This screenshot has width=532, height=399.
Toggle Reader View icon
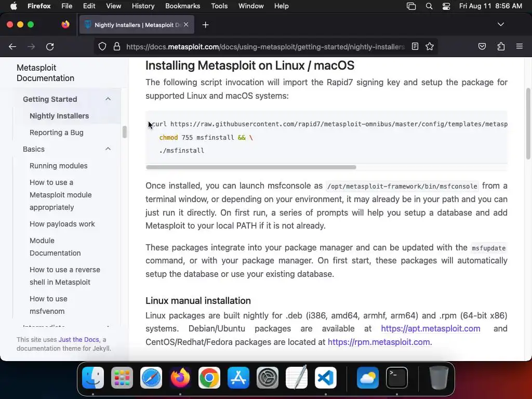point(415,46)
